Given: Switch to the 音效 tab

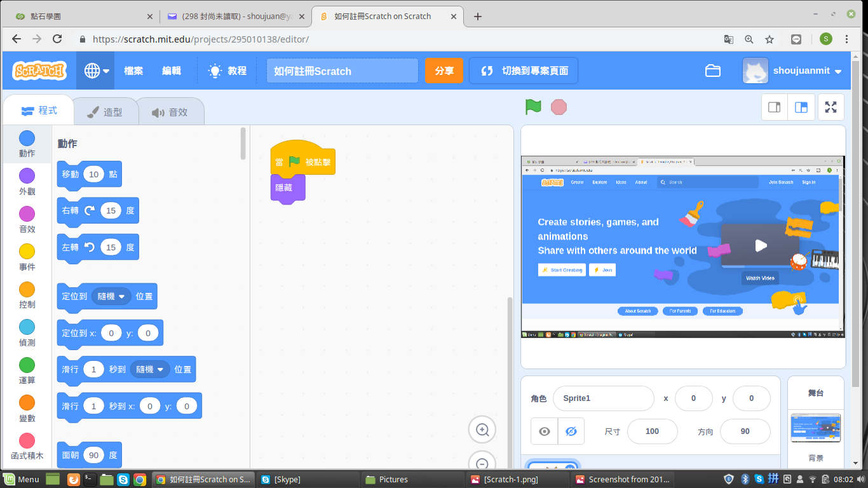Looking at the screenshot, I should click(x=170, y=112).
